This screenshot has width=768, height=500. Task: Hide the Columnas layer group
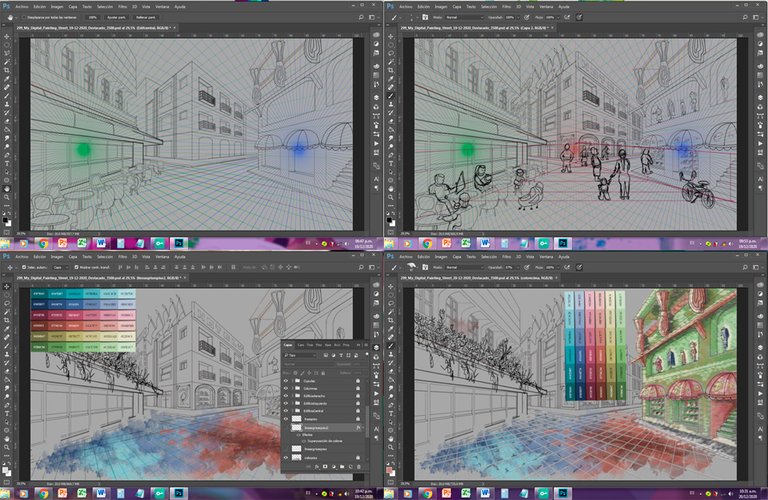pos(286,388)
